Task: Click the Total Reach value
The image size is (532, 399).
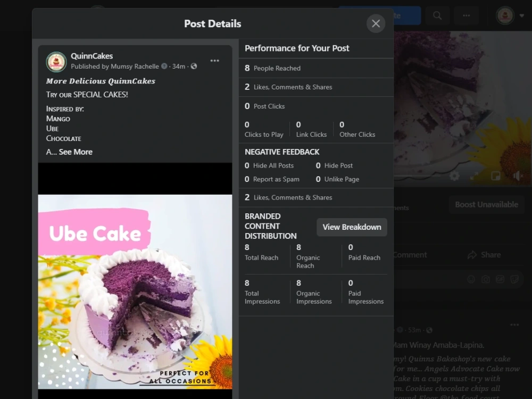Action: pyautogui.click(x=261, y=252)
